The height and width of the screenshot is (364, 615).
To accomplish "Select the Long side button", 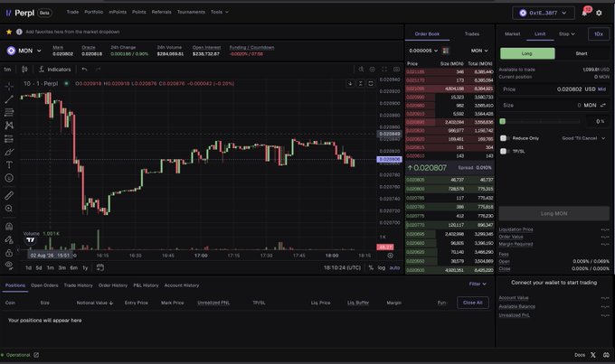I will coord(527,53).
